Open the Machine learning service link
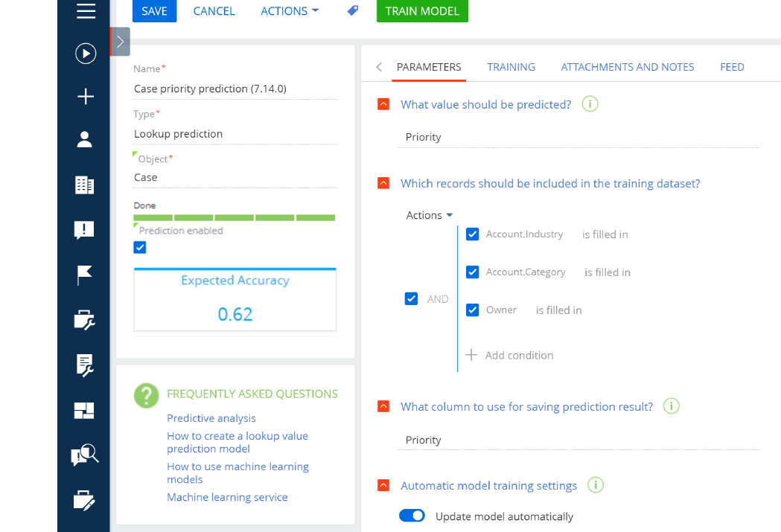Viewport: 781px width, 532px height. pyautogui.click(x=227, y=497)
